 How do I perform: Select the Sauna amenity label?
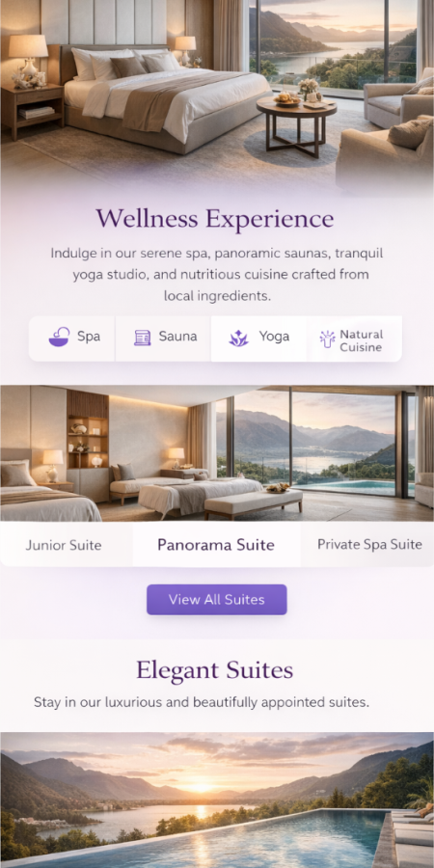tap(177, 337)
